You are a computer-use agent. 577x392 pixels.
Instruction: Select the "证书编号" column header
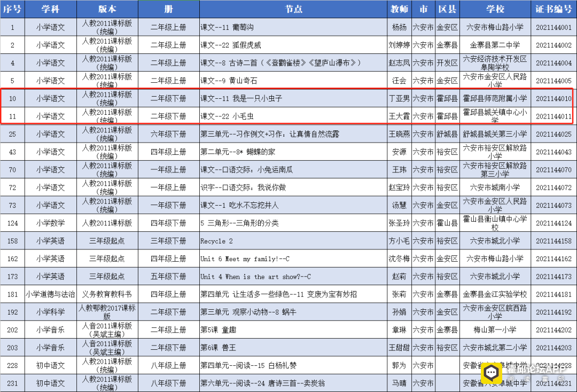point(554,9)
